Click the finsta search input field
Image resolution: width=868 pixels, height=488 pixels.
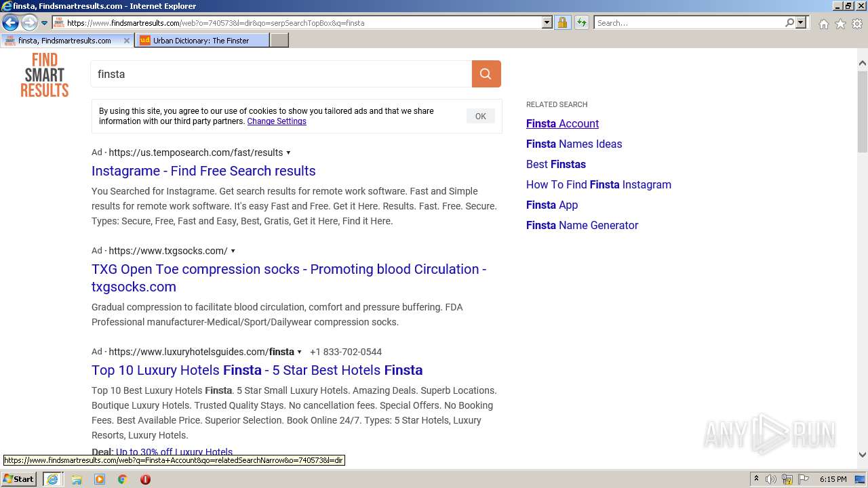281,74
